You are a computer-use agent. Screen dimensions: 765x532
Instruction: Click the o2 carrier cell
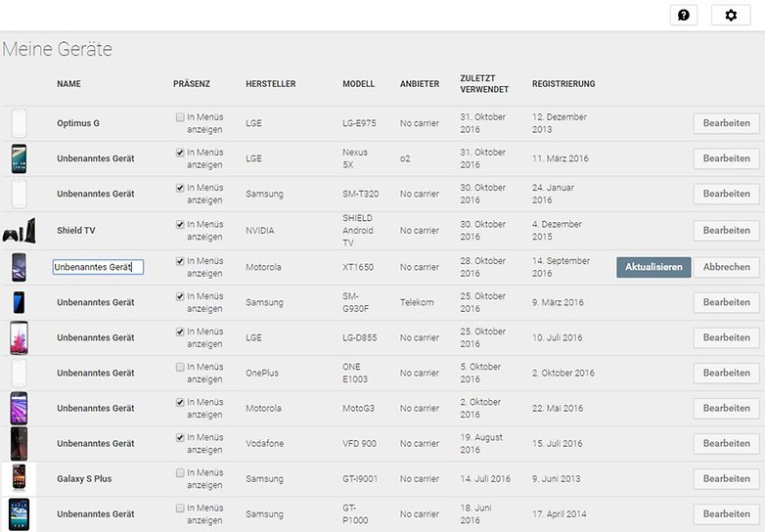[405, 158]
